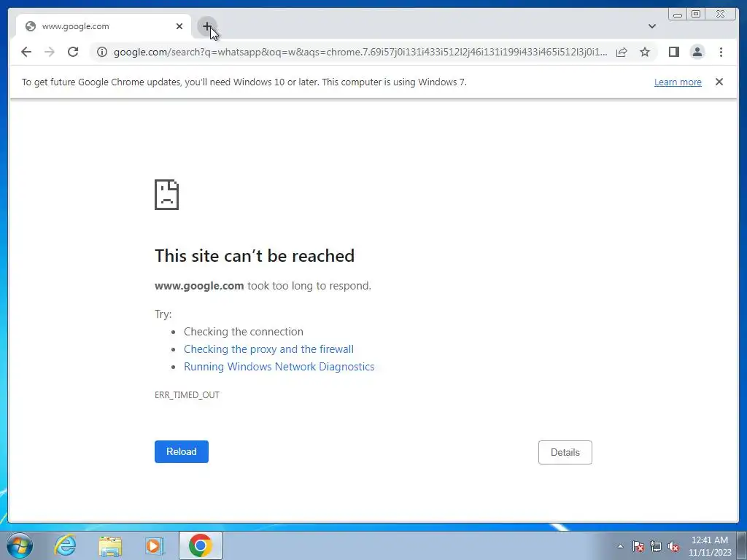Click Running Windows Network Diagnostics
Viewport: 747px width, 560px height.
[279, 367]
